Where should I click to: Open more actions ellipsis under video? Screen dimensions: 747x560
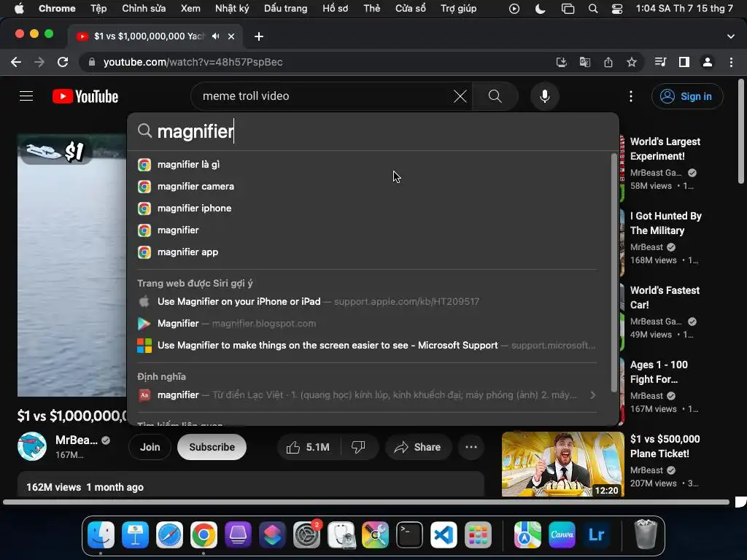coord(471,447)
